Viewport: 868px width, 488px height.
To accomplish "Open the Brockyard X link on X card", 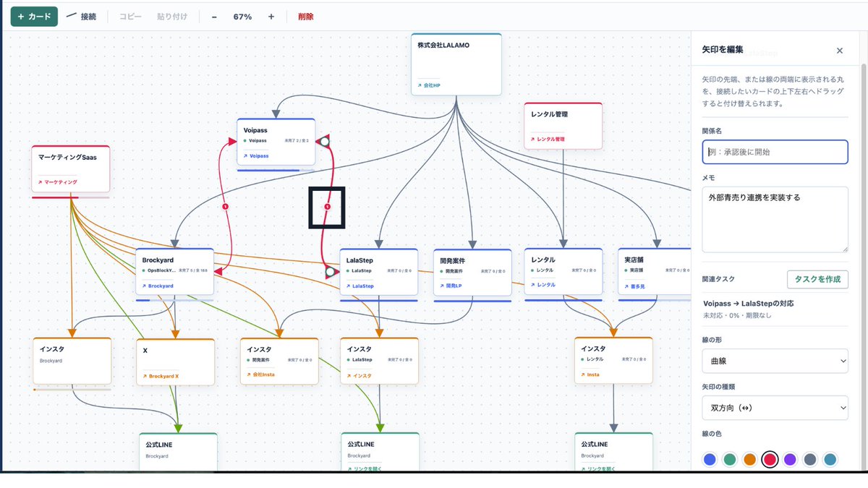I will click(161, 376).
